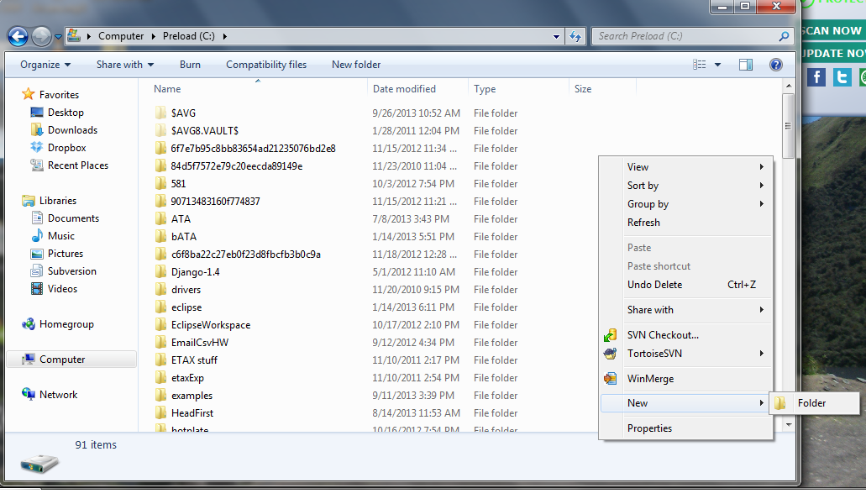The height and width of the screenshot is (504, 866).
Task: Go back with the Back arrow button
Action: (x=18, y=36)
